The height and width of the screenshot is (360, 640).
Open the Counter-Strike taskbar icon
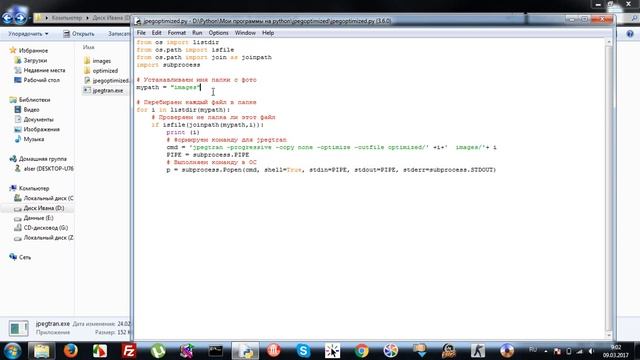(x=478, y=351)
